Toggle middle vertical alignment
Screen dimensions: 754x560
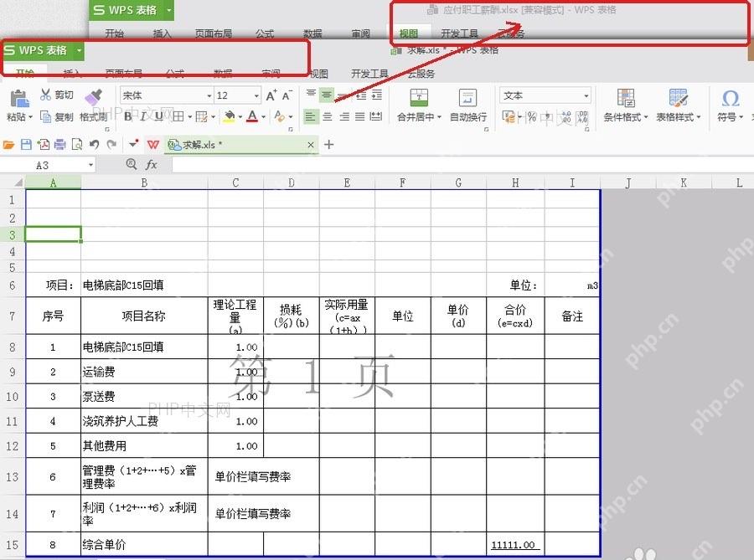pos(327,95)
